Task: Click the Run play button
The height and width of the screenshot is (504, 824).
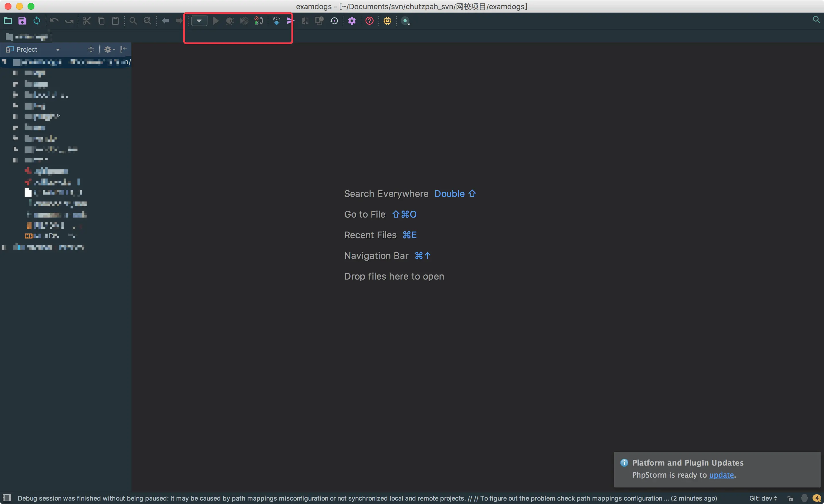Action: (x=216, y=21)
